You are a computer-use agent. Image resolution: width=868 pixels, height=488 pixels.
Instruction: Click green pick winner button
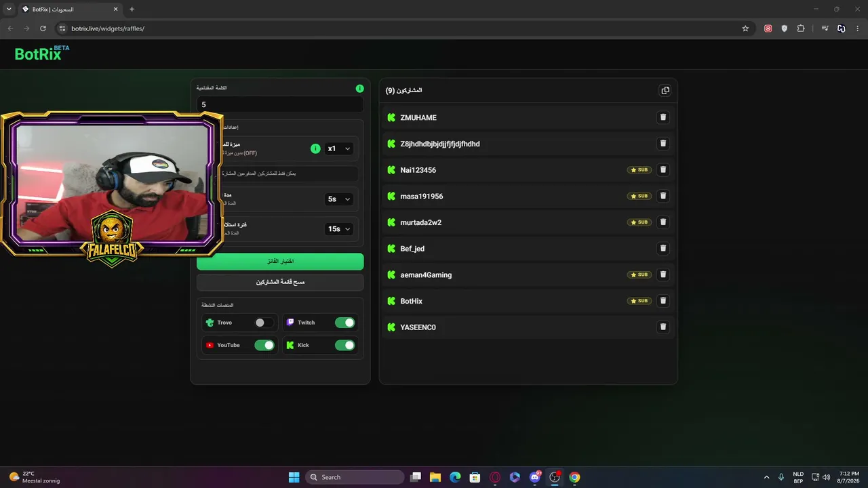(x=280, y=261)
